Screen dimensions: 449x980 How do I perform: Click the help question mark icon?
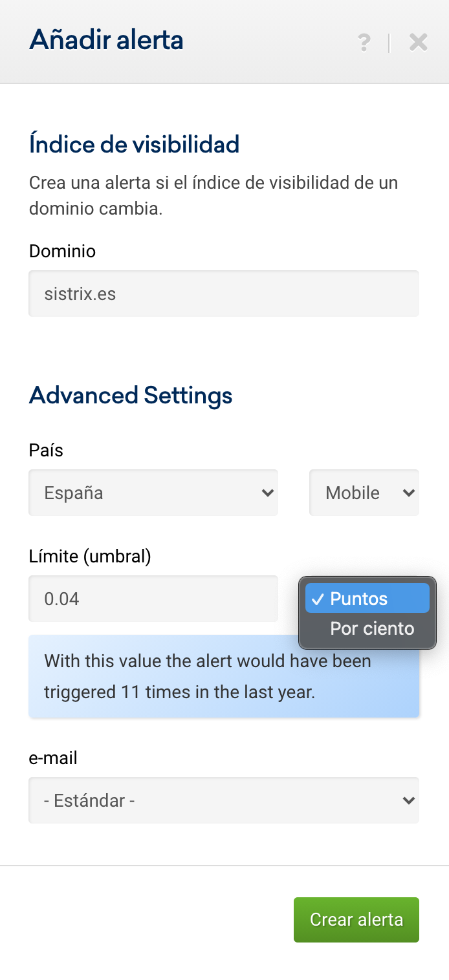click(x=364, y=43)
